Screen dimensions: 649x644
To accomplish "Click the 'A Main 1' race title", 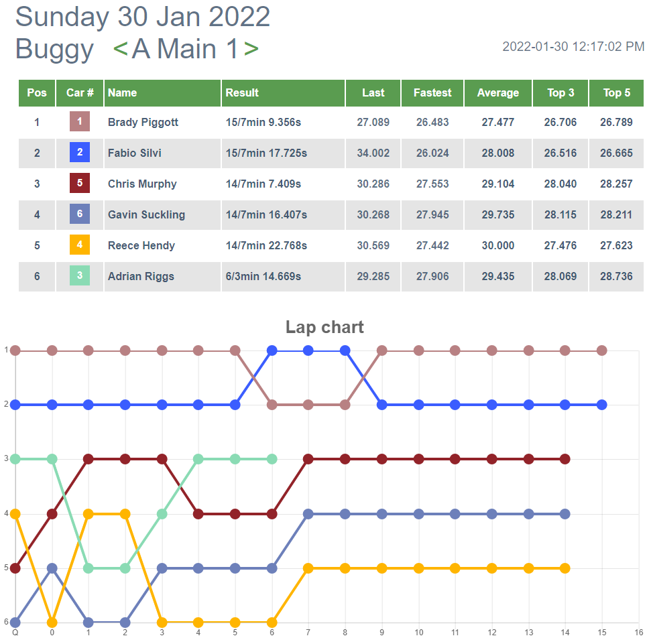I will click(185, 49).
